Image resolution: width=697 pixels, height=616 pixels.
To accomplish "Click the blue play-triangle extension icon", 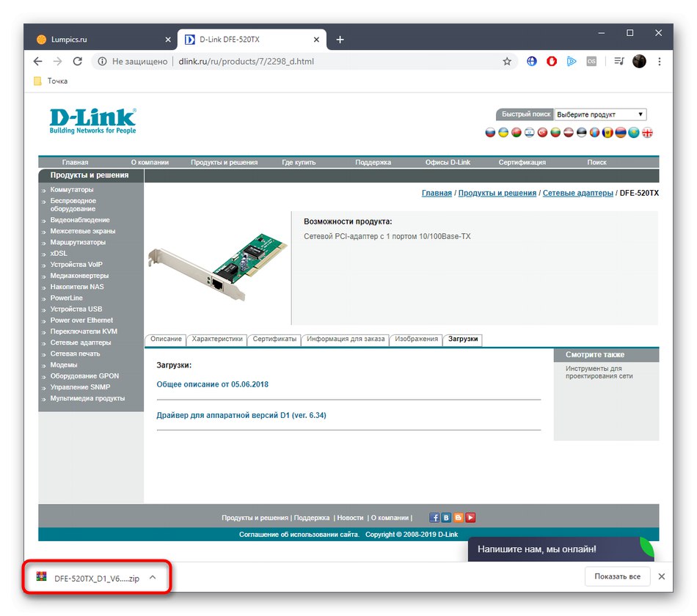I will pos(572,62).
